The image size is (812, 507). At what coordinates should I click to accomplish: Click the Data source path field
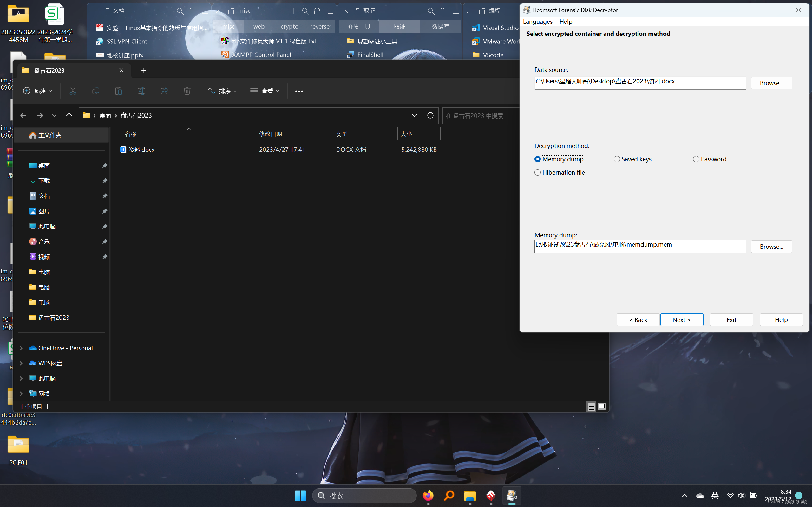tap(639, 82)
